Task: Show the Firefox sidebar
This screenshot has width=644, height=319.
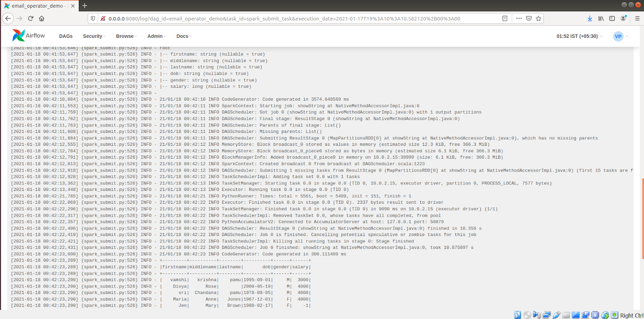Action: (612, 19)
